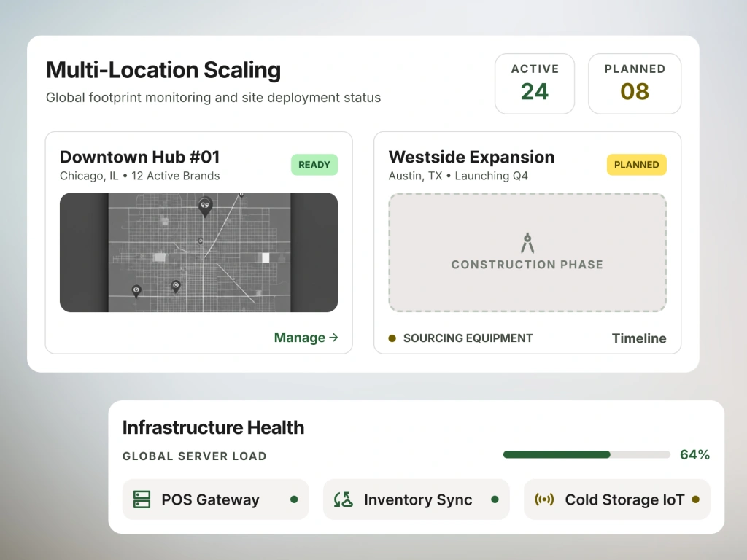Click the Manage arrow icon
The height and width of the screenshot is (560, 747).
(333, 337)
